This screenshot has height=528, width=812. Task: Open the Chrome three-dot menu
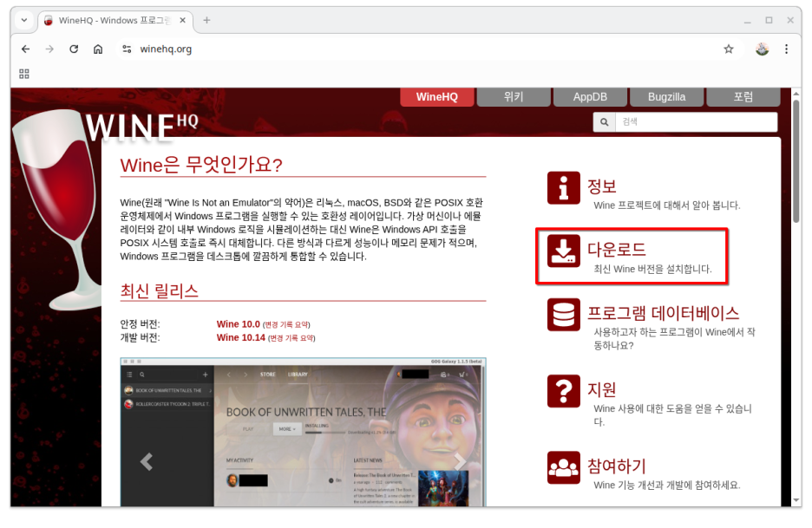tap(786, 49)
